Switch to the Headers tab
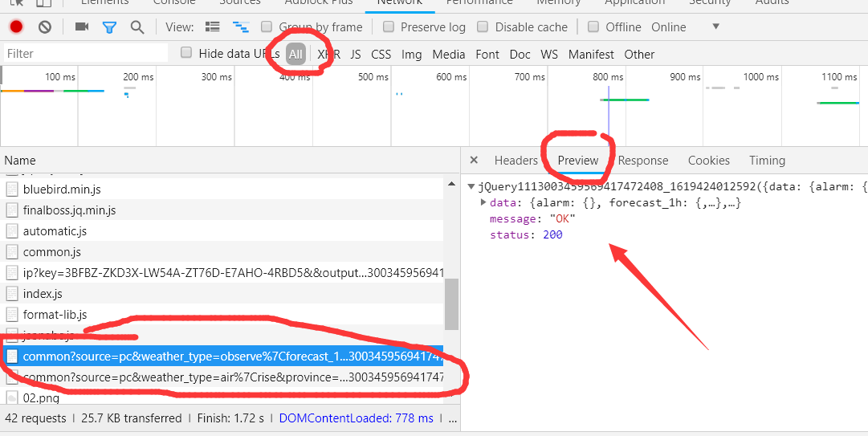This screenshot has height=436, width=868. click(516, 161)
